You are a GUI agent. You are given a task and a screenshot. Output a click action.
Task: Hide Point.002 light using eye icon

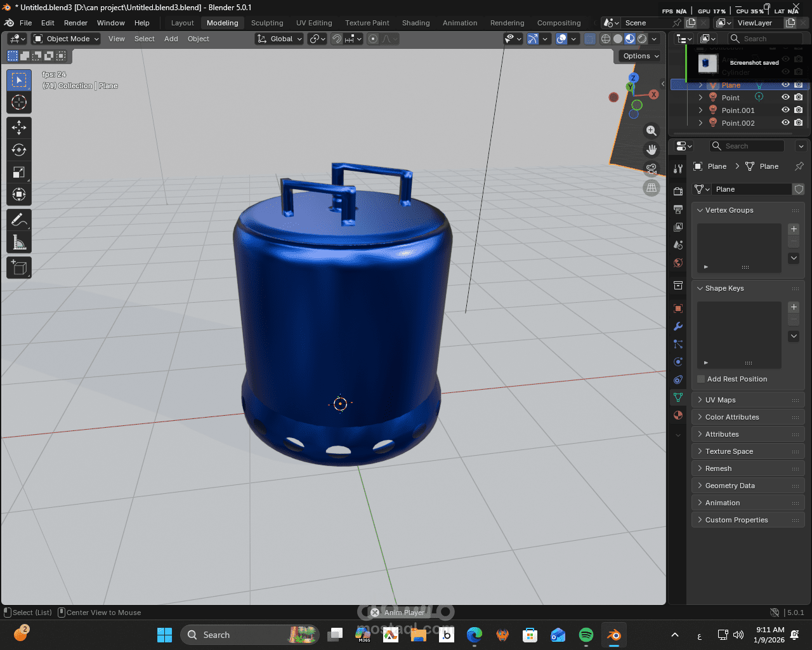point(785,123)
